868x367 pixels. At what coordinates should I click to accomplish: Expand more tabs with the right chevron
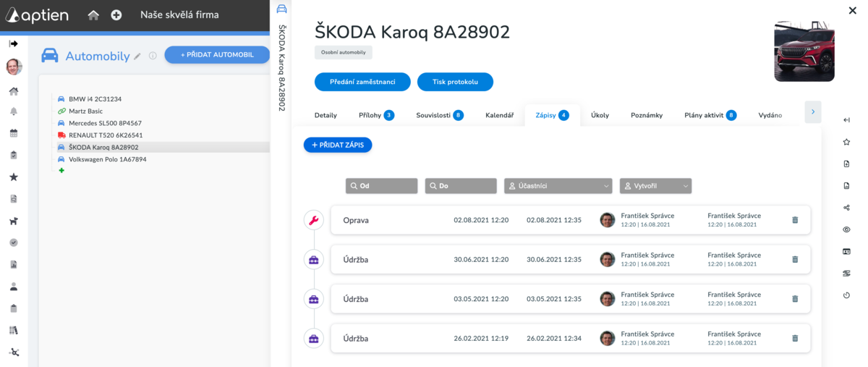pyautogui.click(x=812, y=111)
